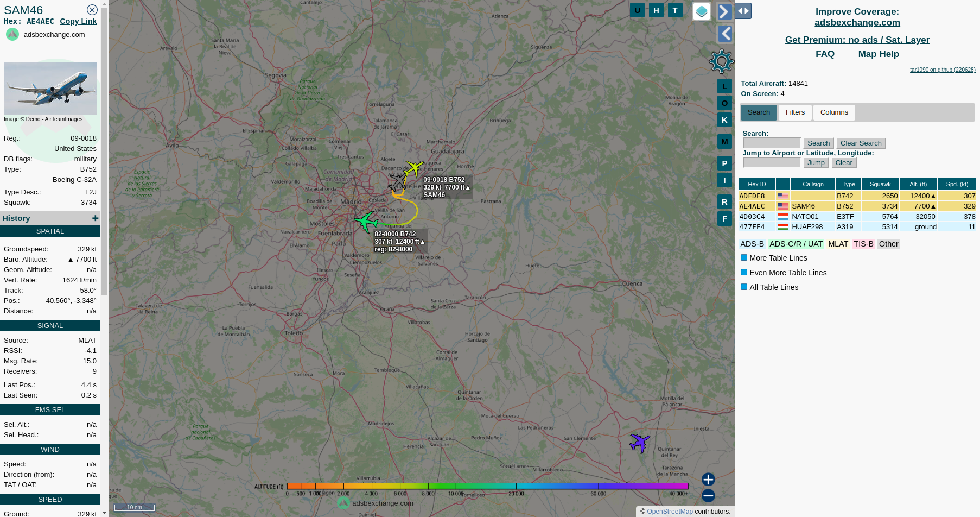Click the T map button
The height and width of the screenshot is (517, 980).
click(x=675, y=10)
